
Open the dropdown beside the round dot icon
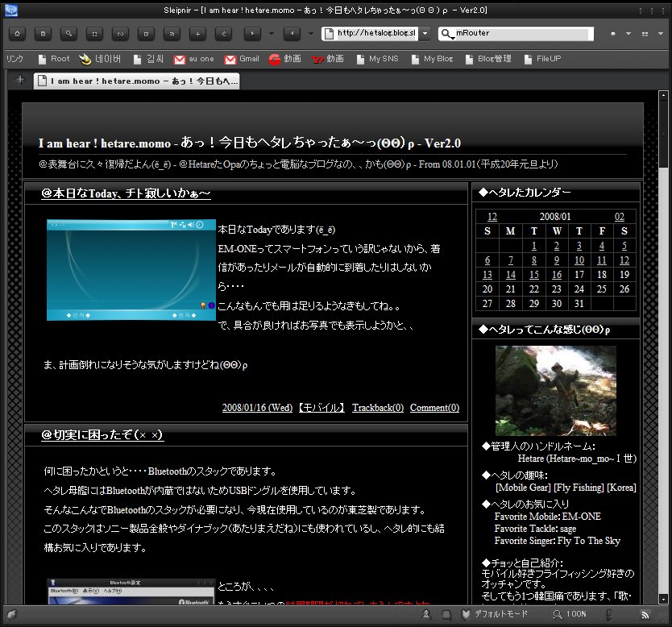pyautogui.click(x=628, y=33)
